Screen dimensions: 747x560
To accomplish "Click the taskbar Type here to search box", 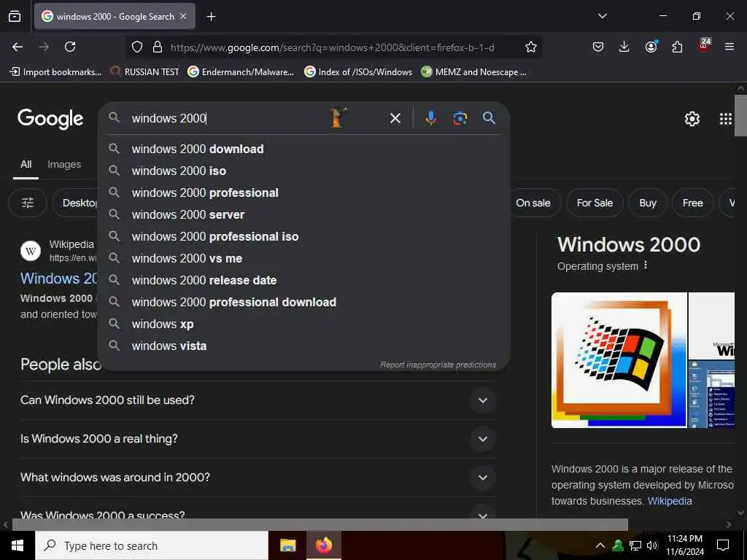I will [152, 545].
